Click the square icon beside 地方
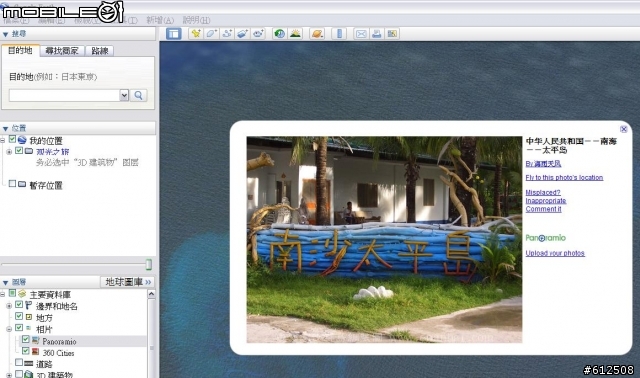 click(29, 316)
